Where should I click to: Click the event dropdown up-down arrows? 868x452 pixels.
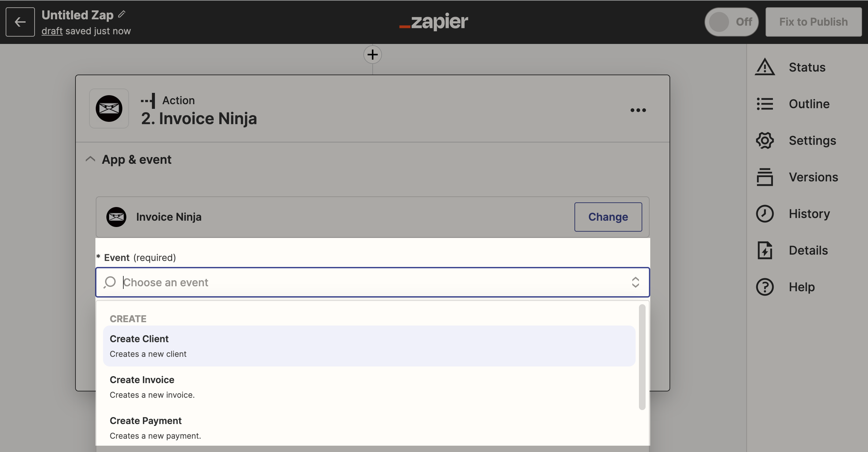(635, 282)
